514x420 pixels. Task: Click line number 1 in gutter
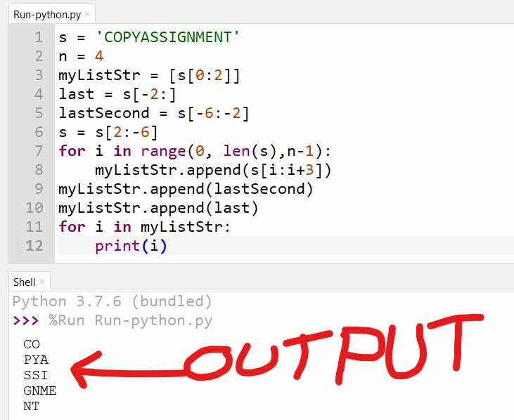(39, 37)
